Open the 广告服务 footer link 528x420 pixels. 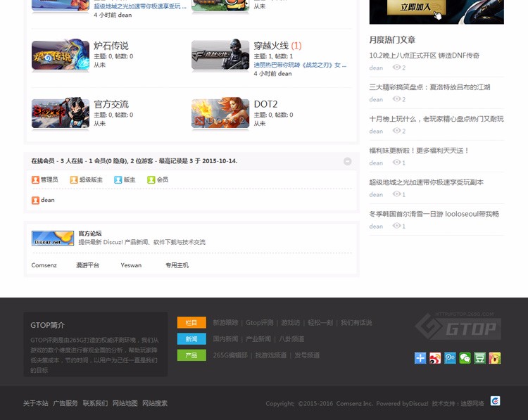tap(65, 403)
